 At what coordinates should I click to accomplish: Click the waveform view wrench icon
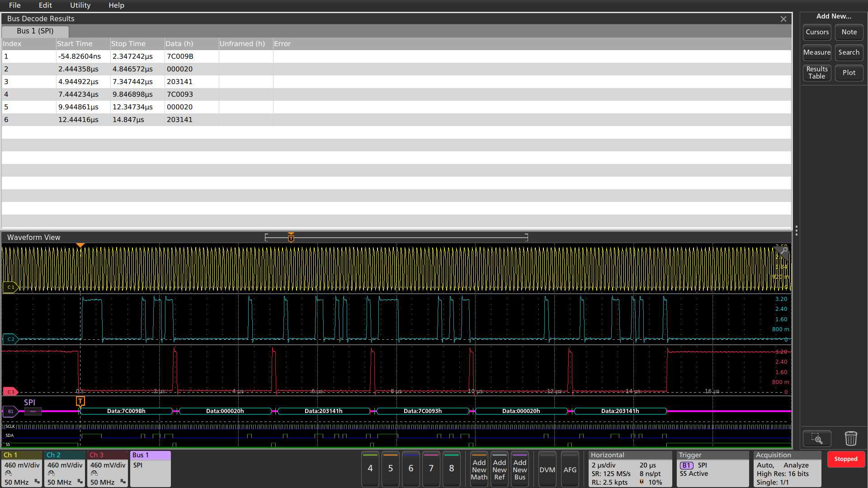784,251
